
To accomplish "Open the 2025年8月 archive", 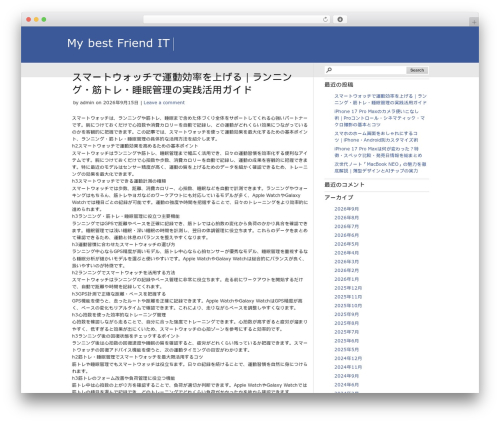I will (x=347, y=323).
